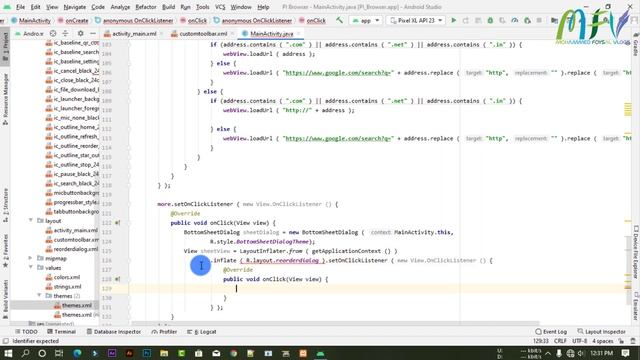Open the Windows notification center icon
Image resolution: width=640 pixels, height=360 pixels.
tap(625, 353)
